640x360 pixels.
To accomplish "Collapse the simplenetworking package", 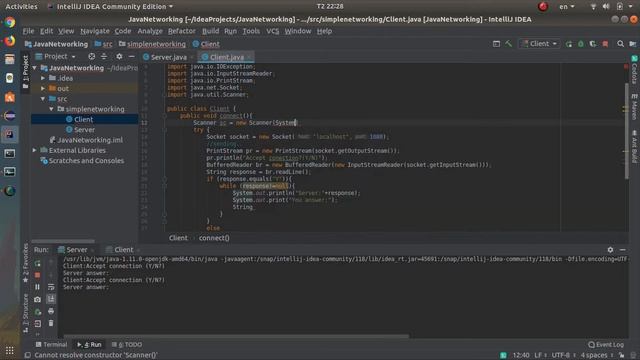I will tap(51, 109).
